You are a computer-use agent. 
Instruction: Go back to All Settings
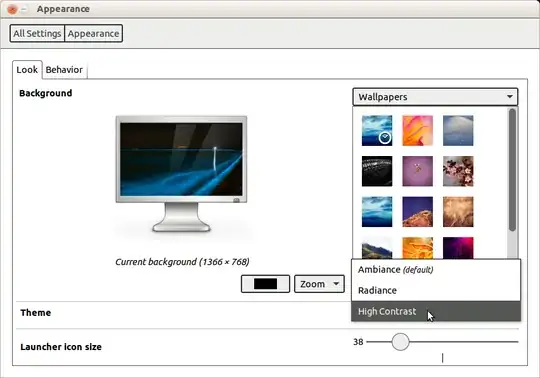coord(37,33)
